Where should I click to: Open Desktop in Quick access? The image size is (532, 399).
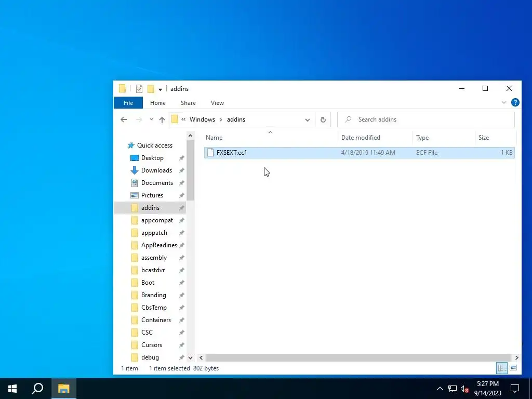(x=152, y=158)
